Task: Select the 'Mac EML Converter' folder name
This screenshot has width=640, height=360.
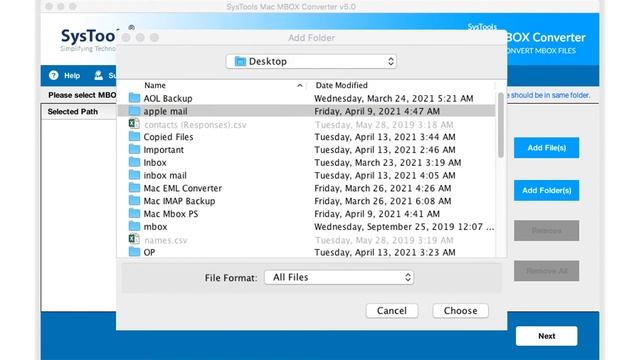Action: 182,188
